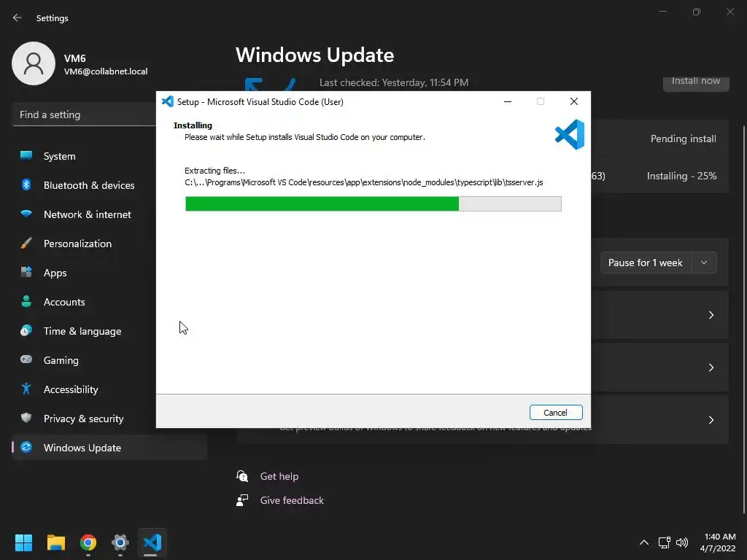Click the Gaming controller icon

tap(26, 359)
